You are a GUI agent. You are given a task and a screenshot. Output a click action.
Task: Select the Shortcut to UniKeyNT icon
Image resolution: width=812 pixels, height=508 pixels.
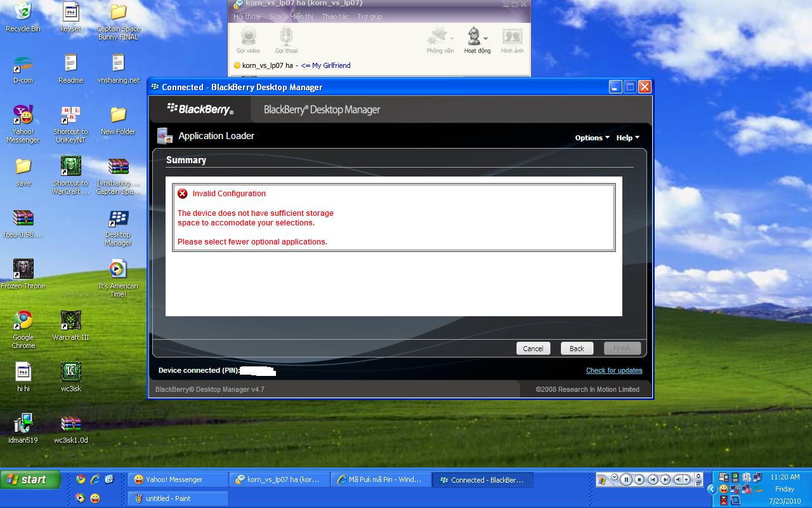70,124
